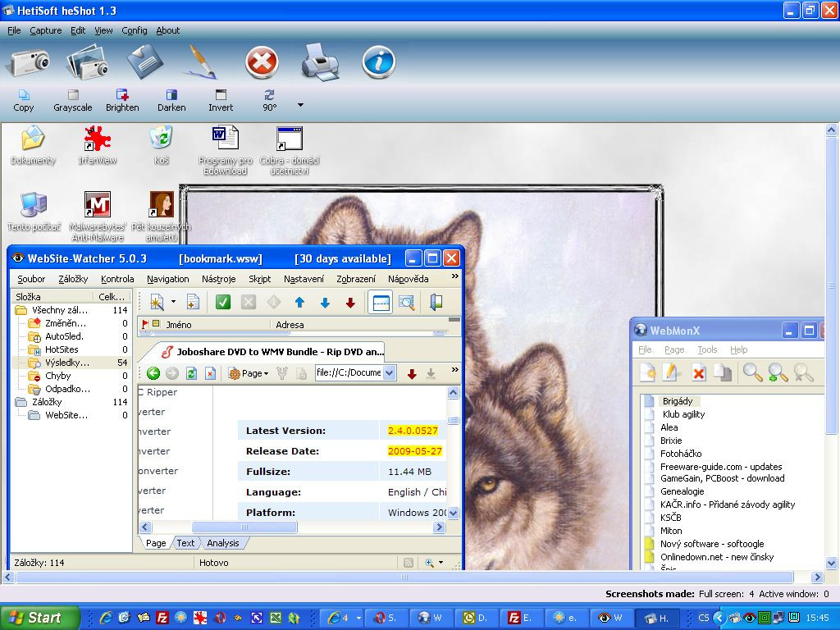Screen dimensions: 840x630
Task: Open the View menu in heShot
Action: click(x=103, y=30)
